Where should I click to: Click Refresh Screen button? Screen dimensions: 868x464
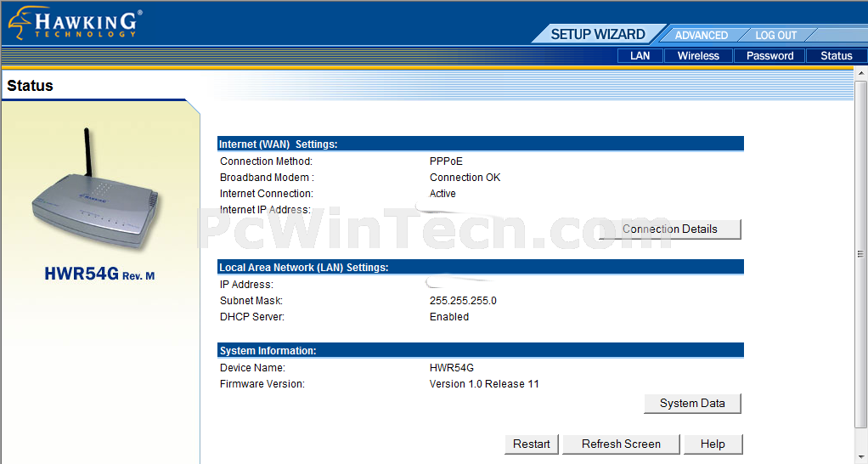(621, 444)
